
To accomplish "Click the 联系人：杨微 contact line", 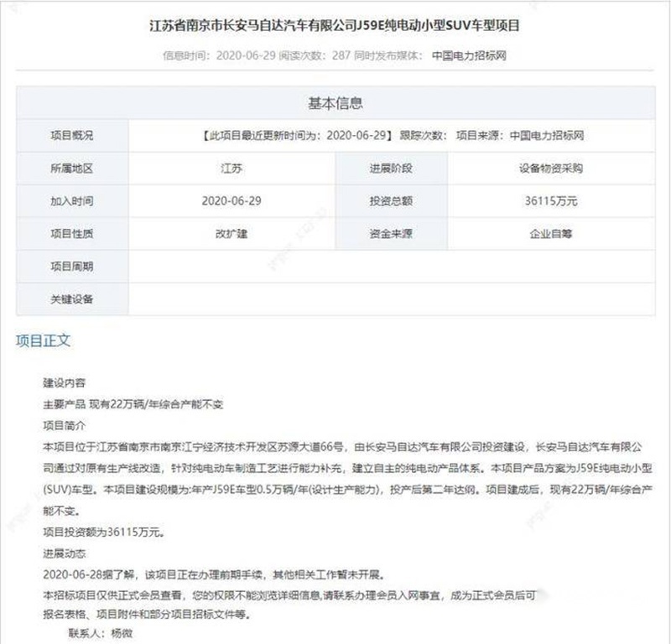I will point(101,633).
